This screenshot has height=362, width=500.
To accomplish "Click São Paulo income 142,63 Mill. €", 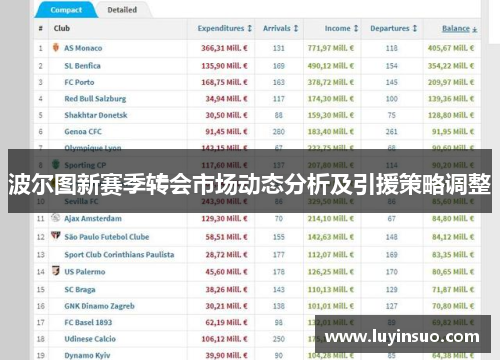I will pos(331,237).
